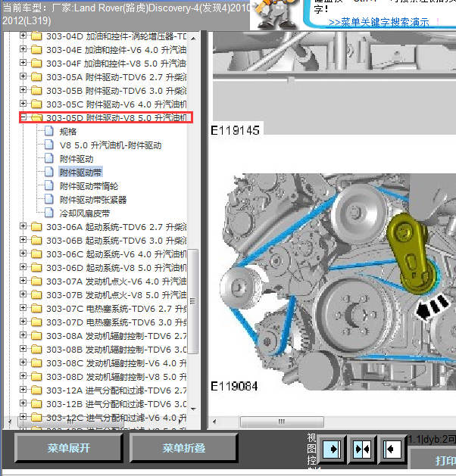This screenshot has height=476, width=456.
Task: Click the split-center view control icon
Action: tap(361, 449)
